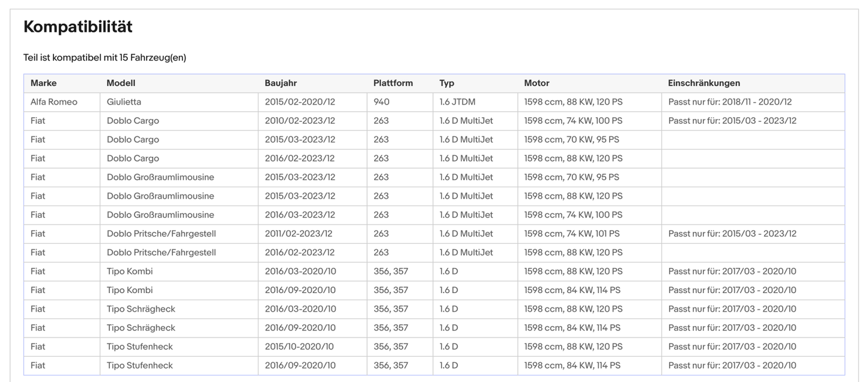Click the text 'Teil ist kompatibel mit 15 Fahrzeug(en)'

pyautogui.click(x=105, y=58)
